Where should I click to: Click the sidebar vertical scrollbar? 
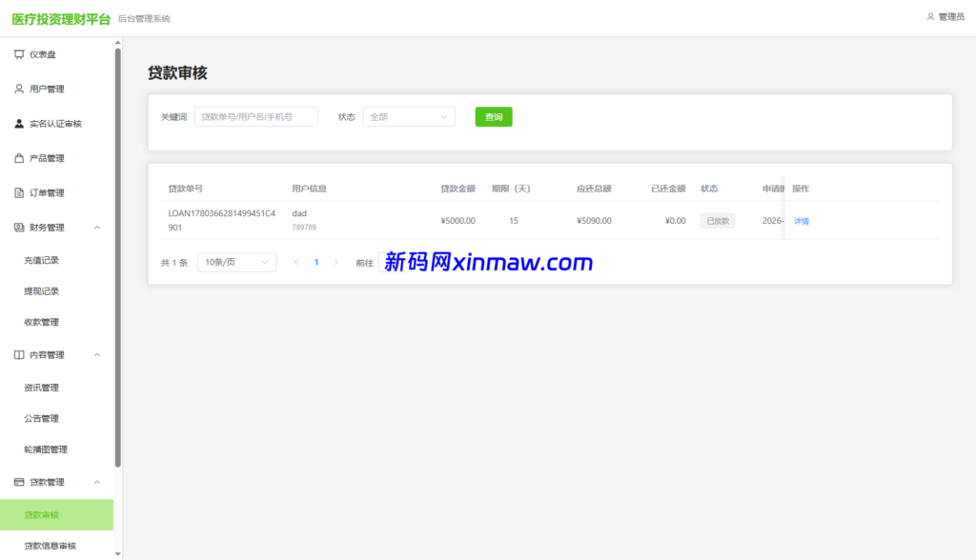click(117, 257)
